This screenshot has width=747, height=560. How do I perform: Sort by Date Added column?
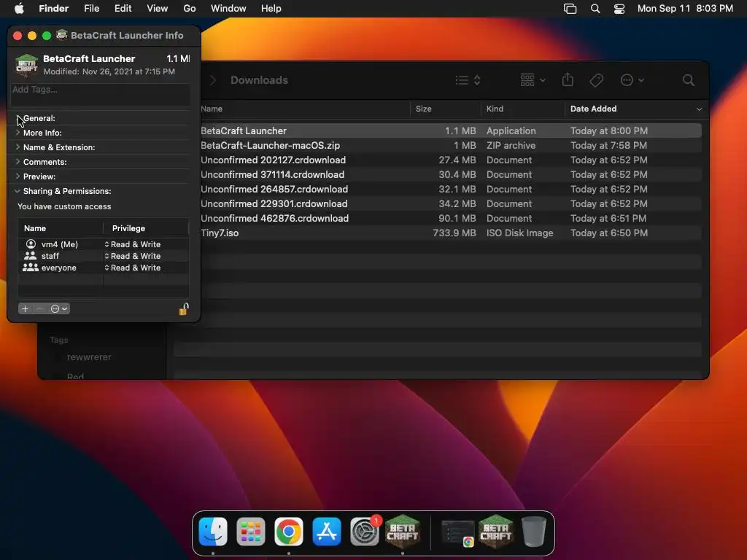[636, 109]
